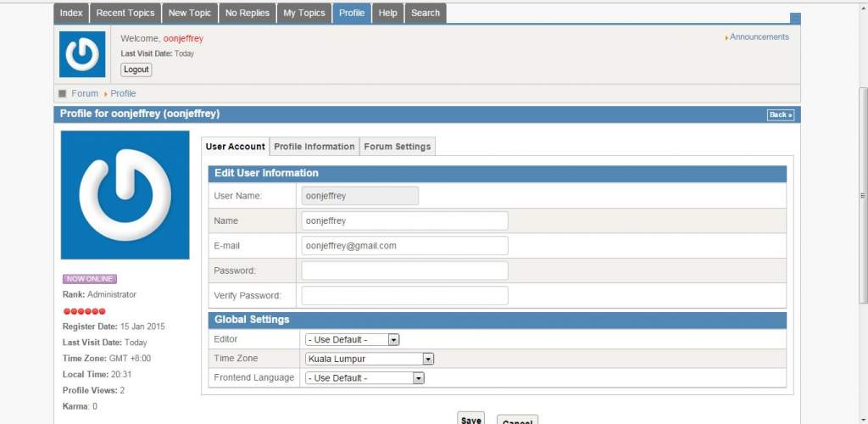Click the small avatar icon beside Welcome
This screenshot has height=424, width=868.
82,54
